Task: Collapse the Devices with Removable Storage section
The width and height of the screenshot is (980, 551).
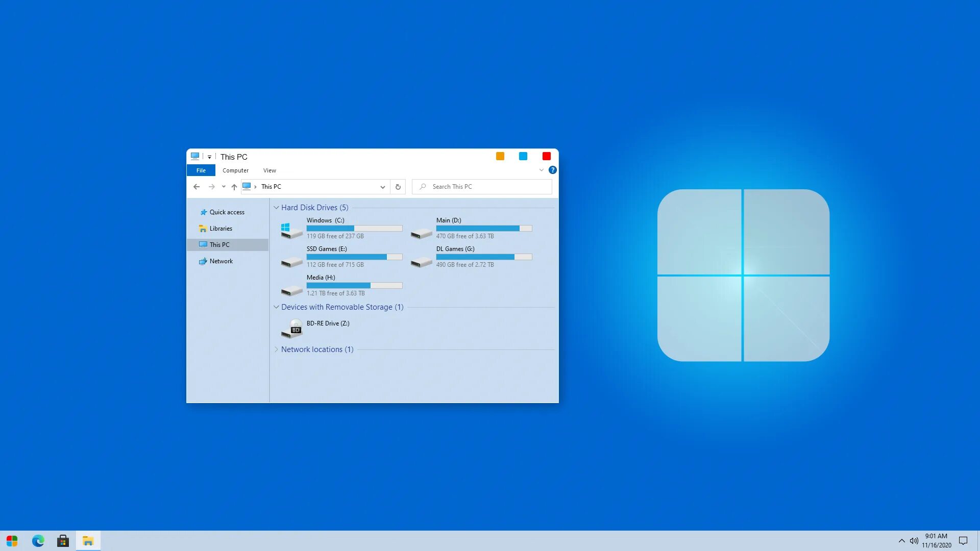Action: click(277, 307)
